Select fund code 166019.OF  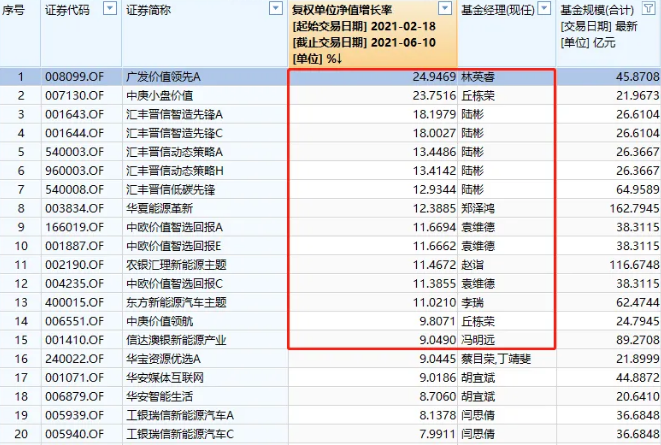pyautogui.click(x=74, y=227)
